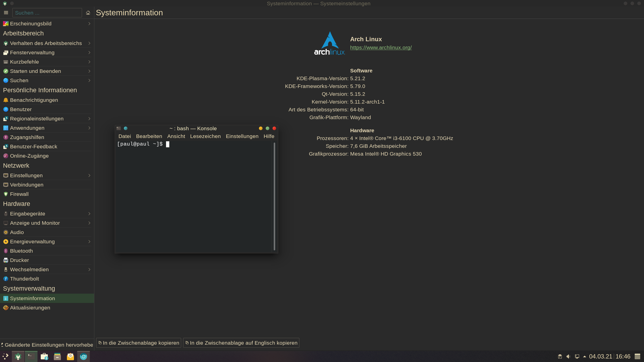Open Bluetooth settings in sidebar

21,251
